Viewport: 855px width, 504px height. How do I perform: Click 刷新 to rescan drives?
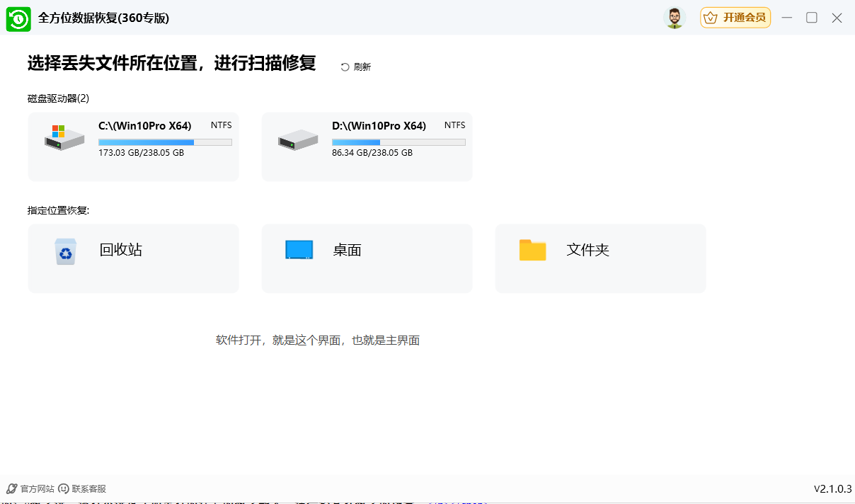(x=361, y=66)
